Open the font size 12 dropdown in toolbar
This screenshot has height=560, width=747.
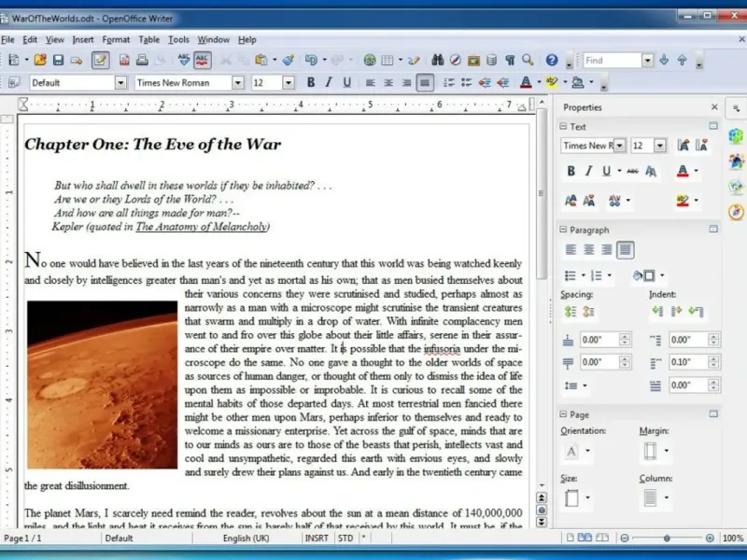289,83
